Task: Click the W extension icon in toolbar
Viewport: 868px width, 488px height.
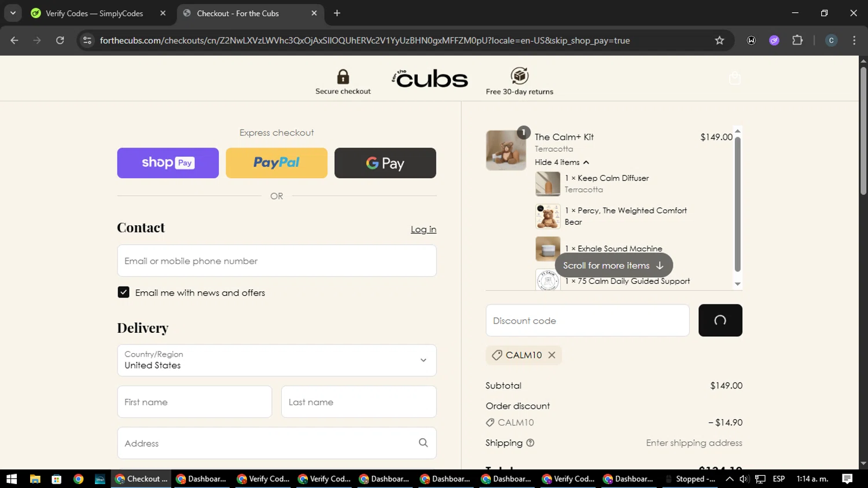Action: (751, 41)
